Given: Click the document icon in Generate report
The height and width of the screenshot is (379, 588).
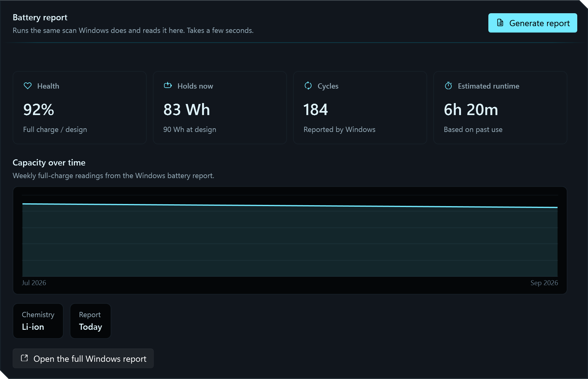Looking at the screenshot, I should pyautogui.click(x=500, y=23).
